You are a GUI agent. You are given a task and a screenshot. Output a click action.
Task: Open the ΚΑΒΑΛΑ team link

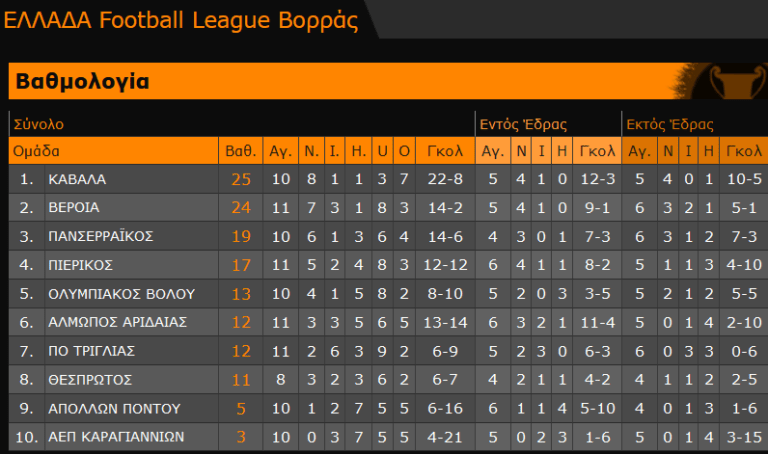[x=77, y=179]
